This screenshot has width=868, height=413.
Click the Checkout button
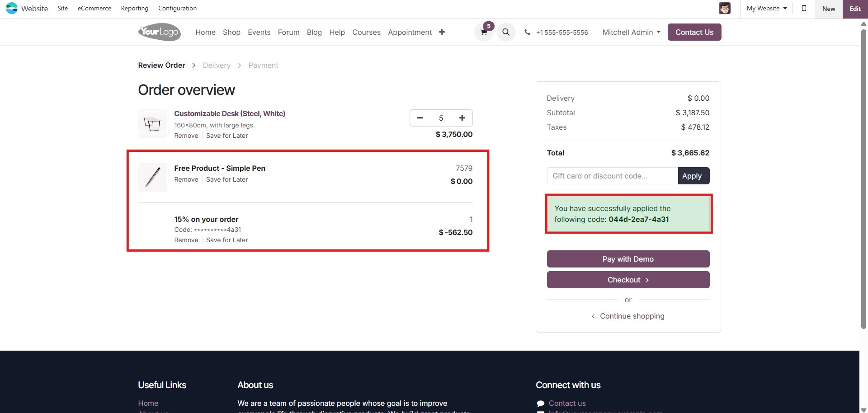pyautogui.click(x=628, y=280)
